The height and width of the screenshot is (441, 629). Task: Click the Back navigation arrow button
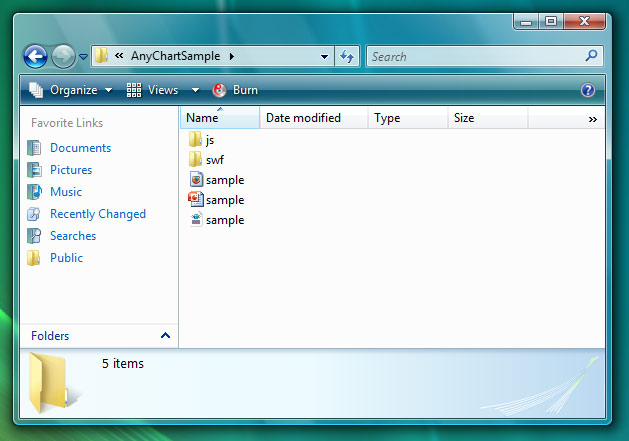[x=34, y=57]
